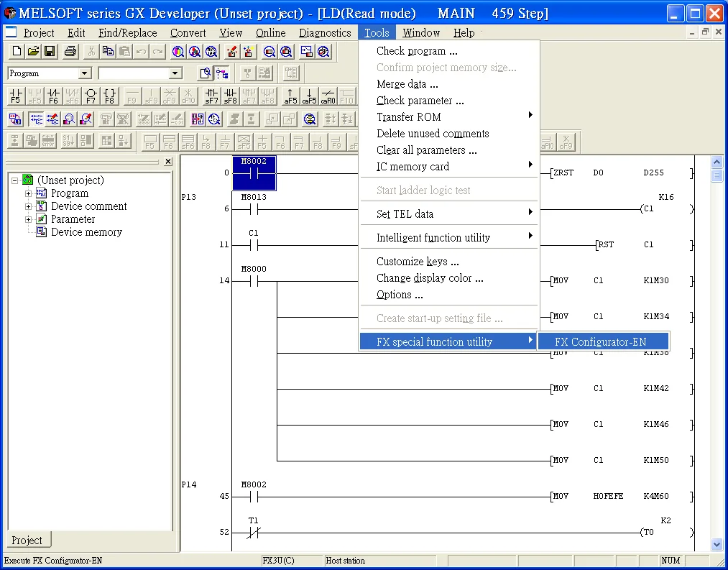Collapse the (Unset project) root node

pyautogui.click(x=15, y=180)
